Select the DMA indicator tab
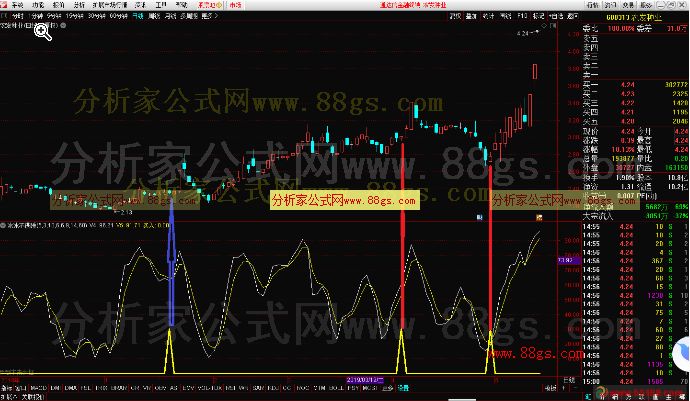Image resolution: width=690 pixels, height=401 pixels. click(x=71, y=388)
